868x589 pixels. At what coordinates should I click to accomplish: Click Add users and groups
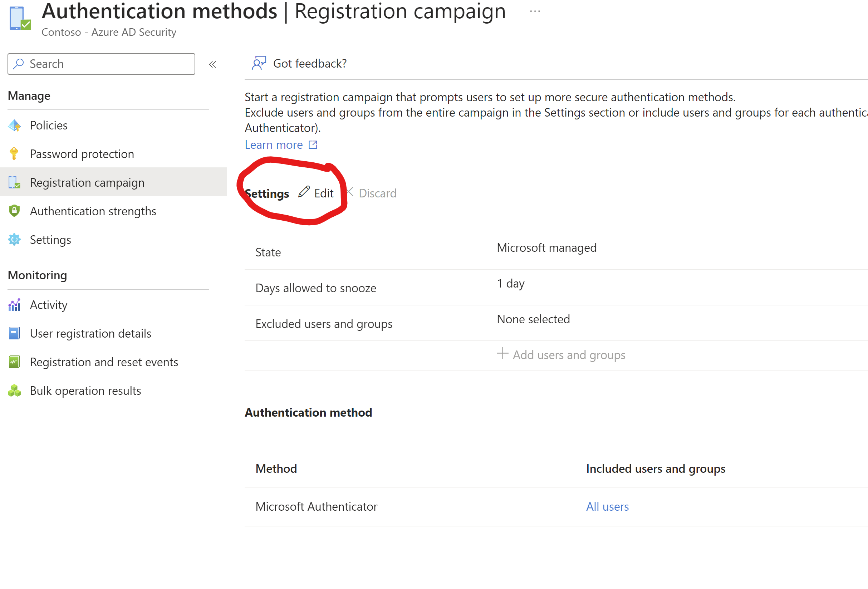pos(561,354)
